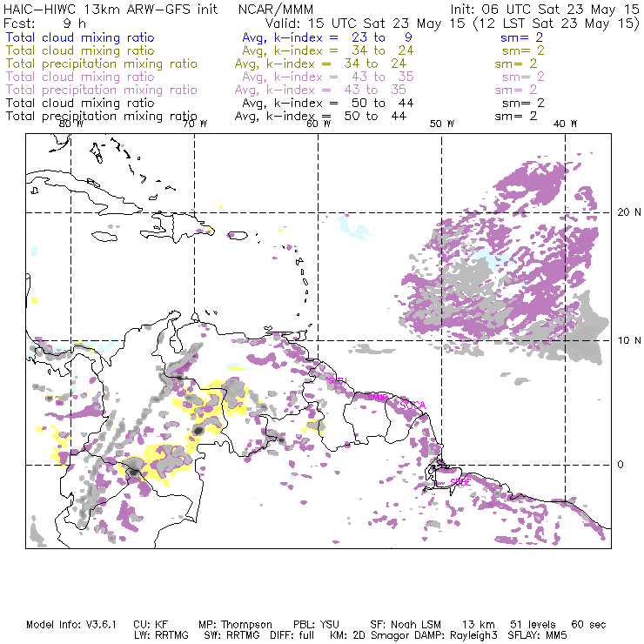Click the 'NCAR/MMM' header text
Image resolution: width=644 pixels, height=644 pixels.
point(276,10)
